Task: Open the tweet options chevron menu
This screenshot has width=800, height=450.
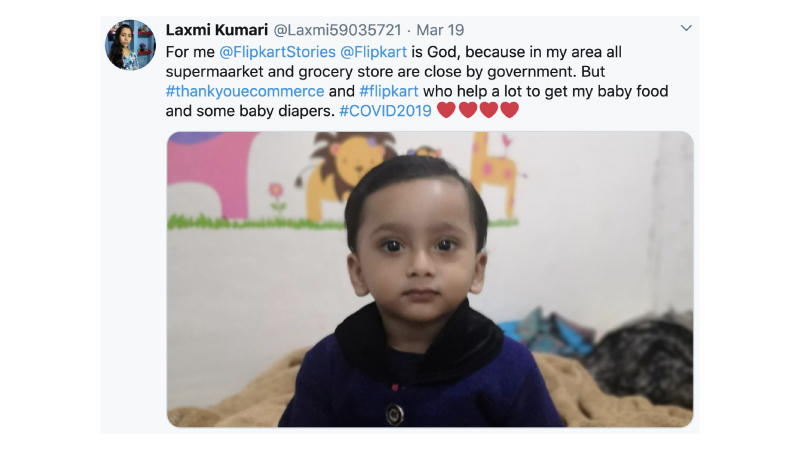Action: click(686, 28)
